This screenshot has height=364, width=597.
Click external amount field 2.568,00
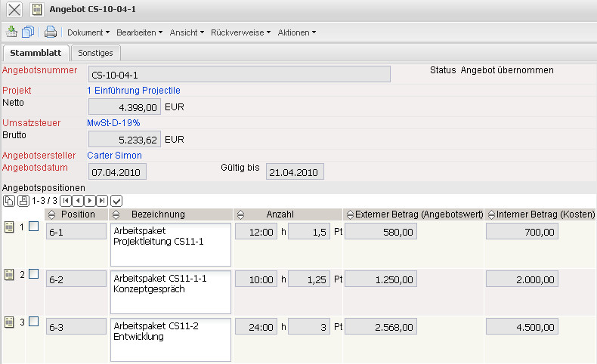pyautogui.click(x=381, y=326)
